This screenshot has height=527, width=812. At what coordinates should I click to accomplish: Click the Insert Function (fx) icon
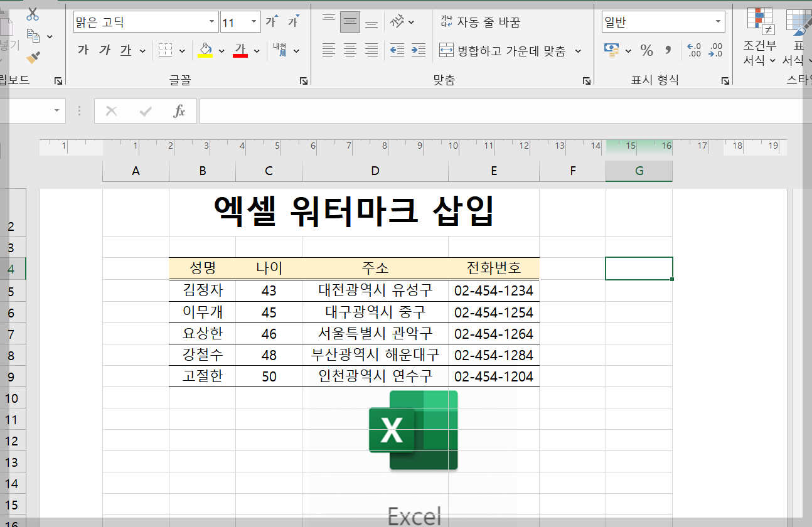tap(180, 110)
